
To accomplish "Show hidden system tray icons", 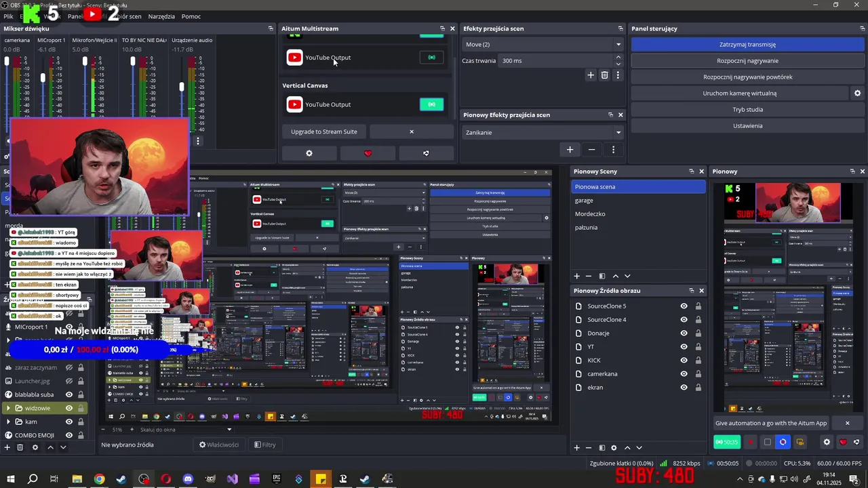I will (x=740, y=479).
